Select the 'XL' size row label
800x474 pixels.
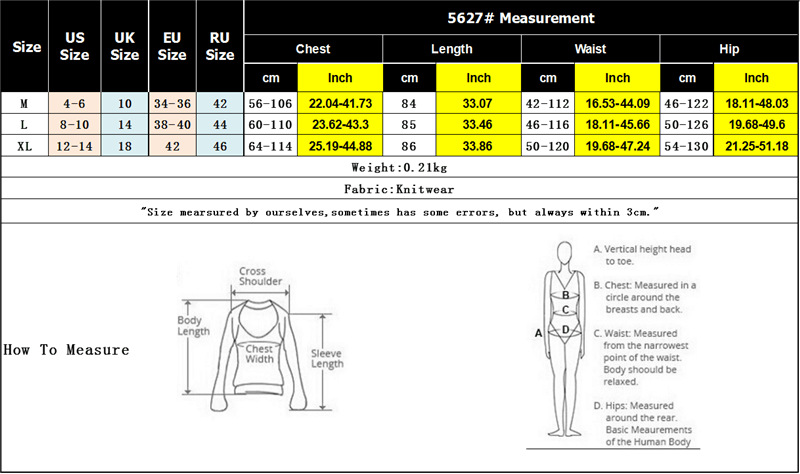click(x=24, y=146)
